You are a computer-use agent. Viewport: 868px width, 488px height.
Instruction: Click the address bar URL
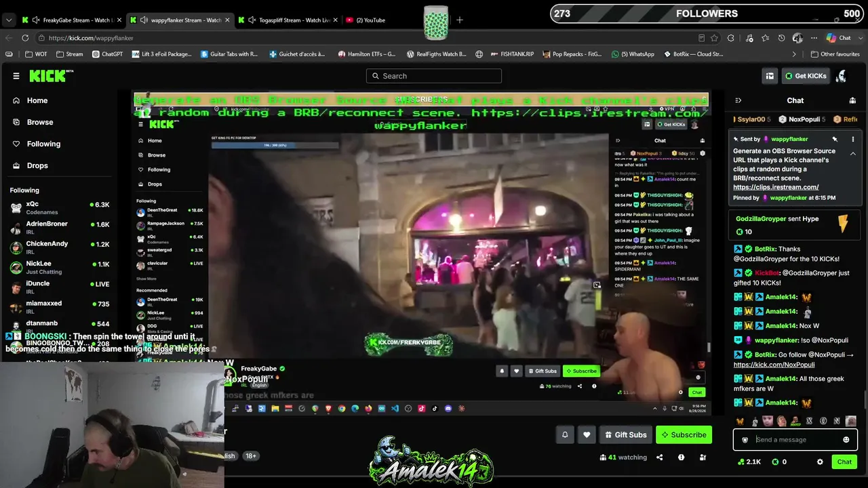click(91, 38)
